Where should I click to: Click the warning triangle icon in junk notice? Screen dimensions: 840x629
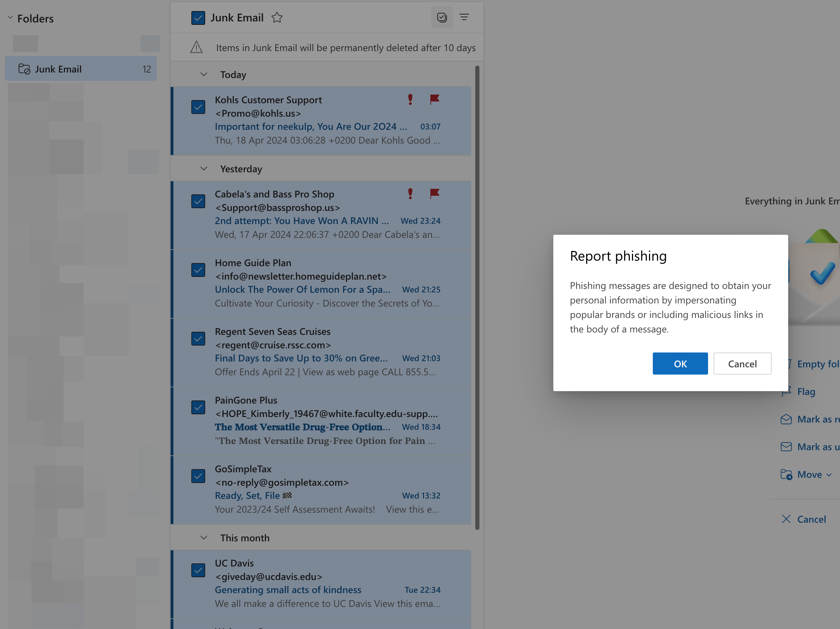196,47
